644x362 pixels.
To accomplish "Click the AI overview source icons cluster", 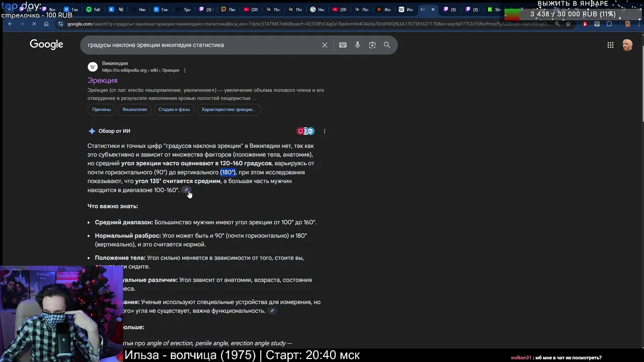I will 305,131.
